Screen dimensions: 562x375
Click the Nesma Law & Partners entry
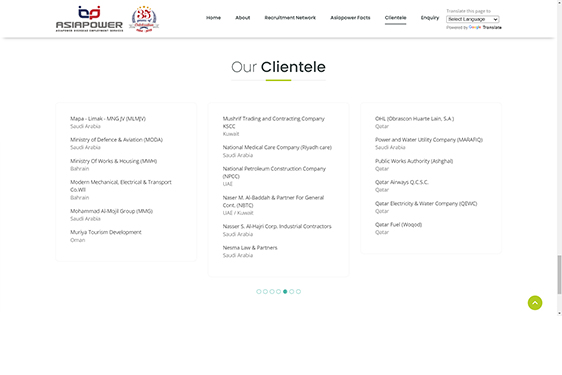click(x=250, y=251)
